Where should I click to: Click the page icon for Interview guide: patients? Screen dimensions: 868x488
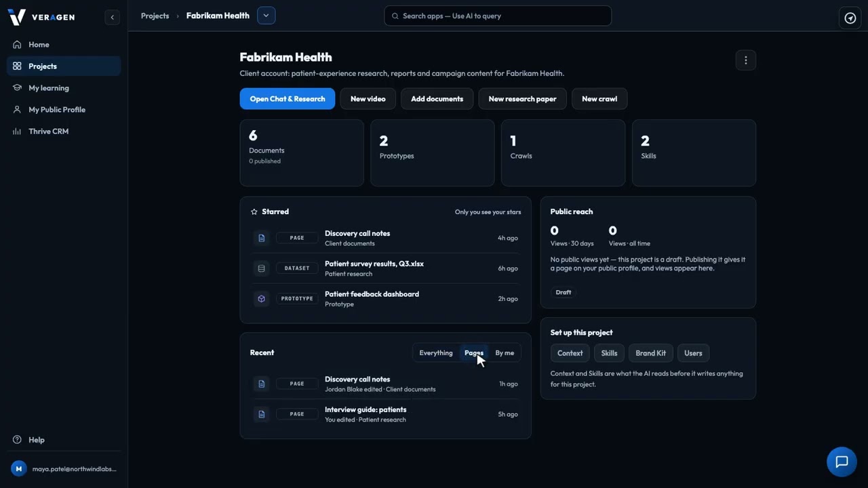[262, 414]
